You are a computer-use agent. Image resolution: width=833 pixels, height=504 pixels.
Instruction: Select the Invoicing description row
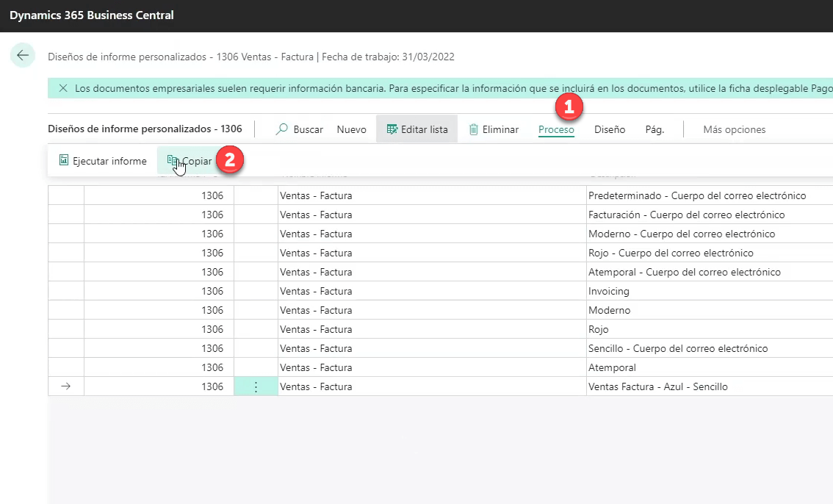point(609,291)
